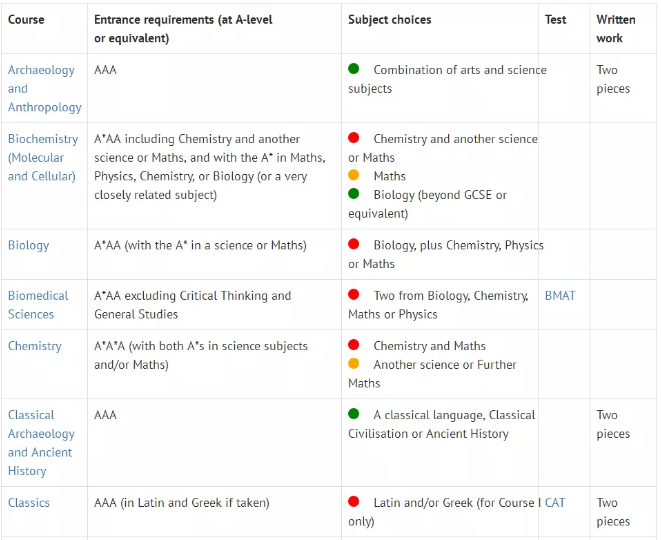The height and width of the screenshot is (540, 661).
Task: Open the Chemistry course link
Action: coord(35,346)
